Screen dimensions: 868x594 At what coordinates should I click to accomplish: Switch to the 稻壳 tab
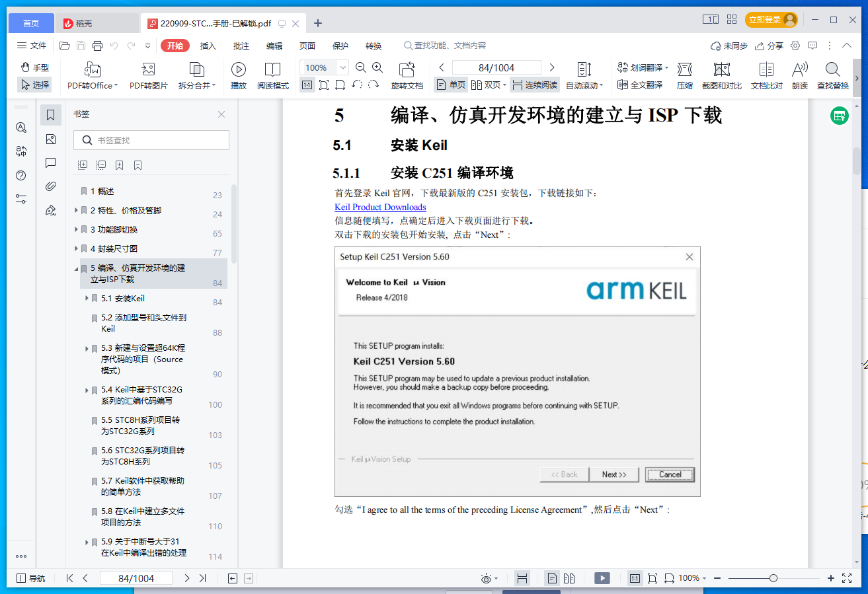(98, 23)
